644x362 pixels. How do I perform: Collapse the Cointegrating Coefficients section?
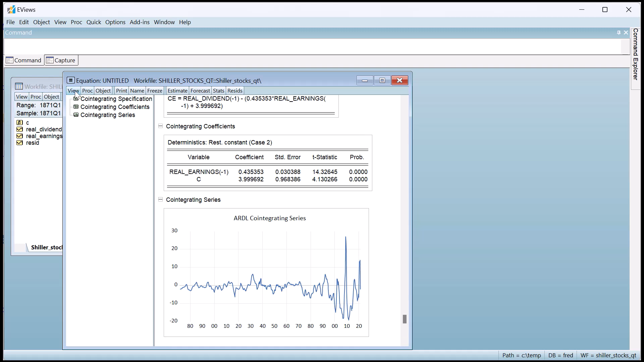point(160,126)
